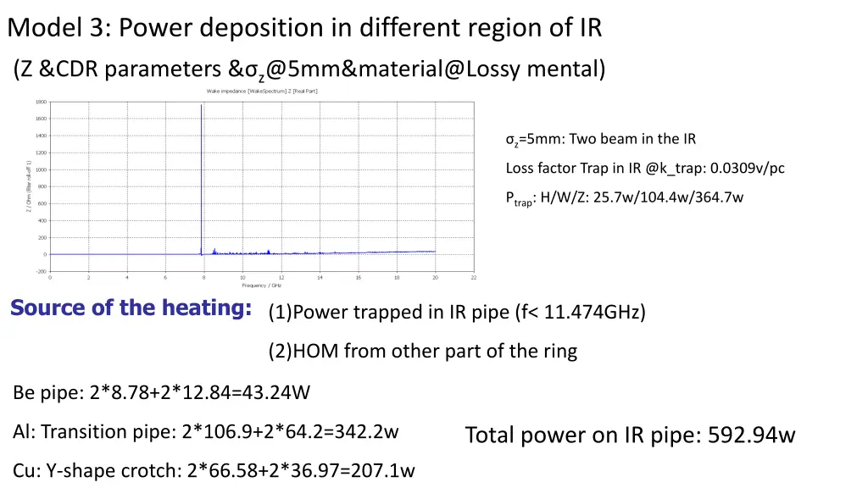This screenshot has width=868, height=488.
Task: Click the Frequency / GHz axis label
Action: [263, 286]
